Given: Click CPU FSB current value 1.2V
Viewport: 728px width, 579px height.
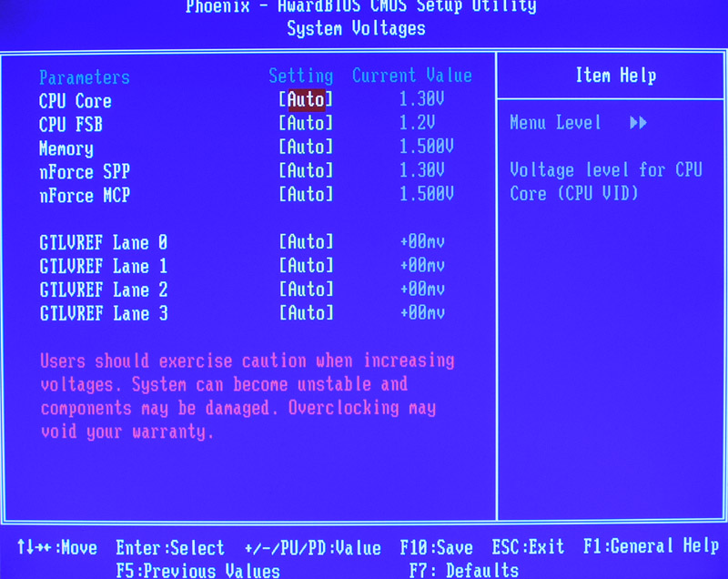Looking at the screenshot, I should coord(417,123).
